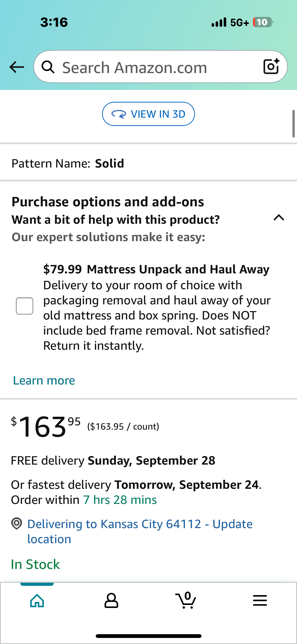This screenshot has height=644, width=297.
Task: Tap the back arrow icon
Action: tap(17, 67)
